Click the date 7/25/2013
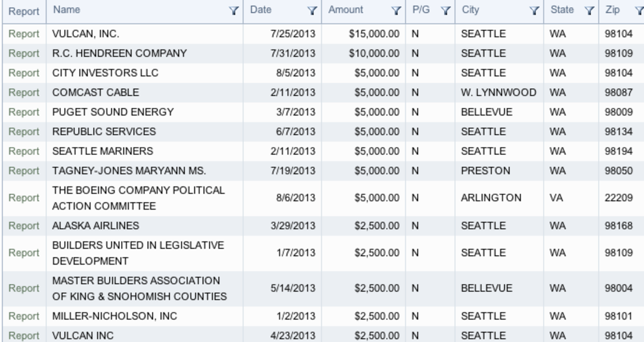The width and height of the screenshot is (644, 342). (293, 34)
